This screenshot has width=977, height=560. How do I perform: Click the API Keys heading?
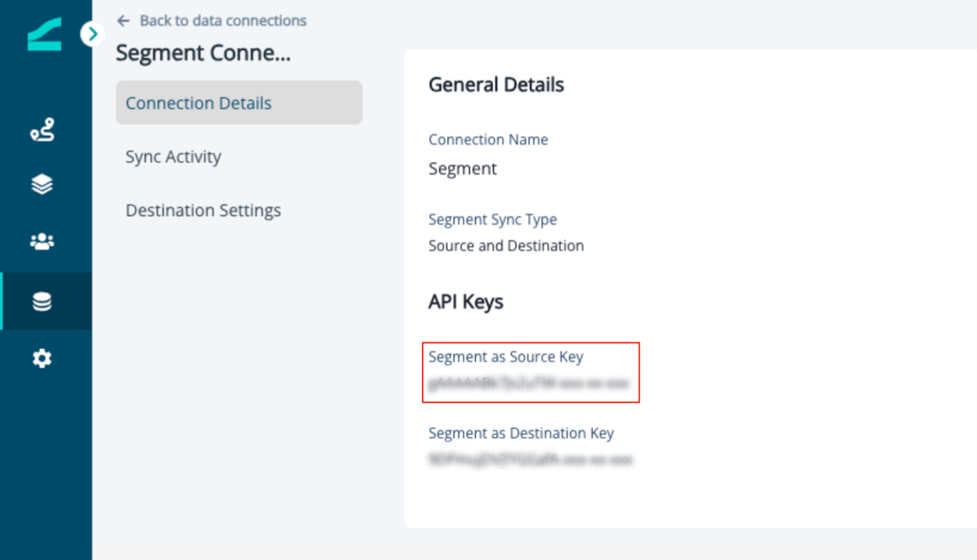point(465,302)
